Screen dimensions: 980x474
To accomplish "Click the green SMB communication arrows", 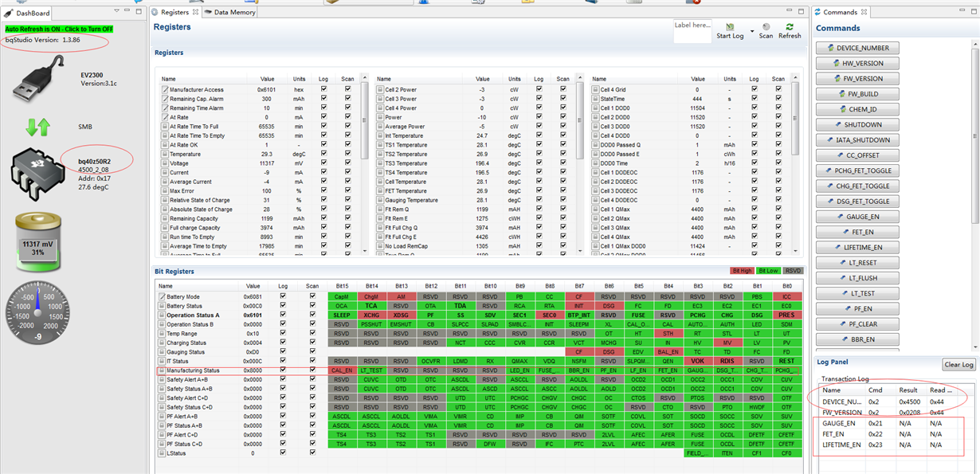I will click(37, 127).
